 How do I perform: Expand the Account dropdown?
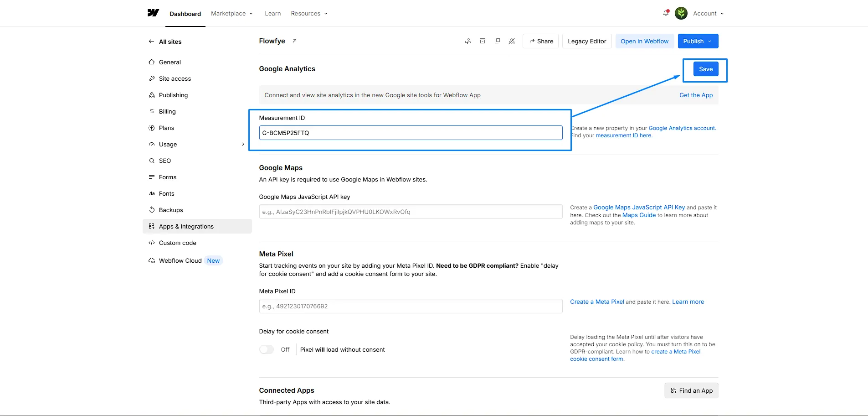[x=709, y=14]
